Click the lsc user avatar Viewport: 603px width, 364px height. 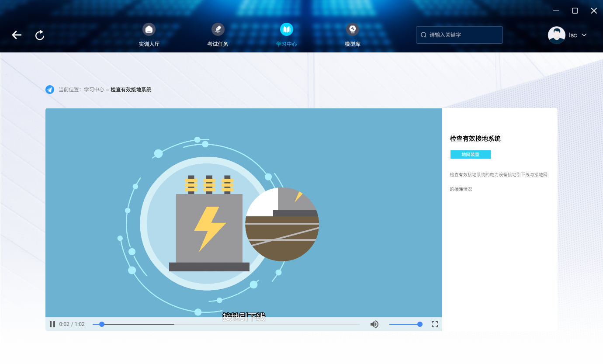(x=557, y=35)
